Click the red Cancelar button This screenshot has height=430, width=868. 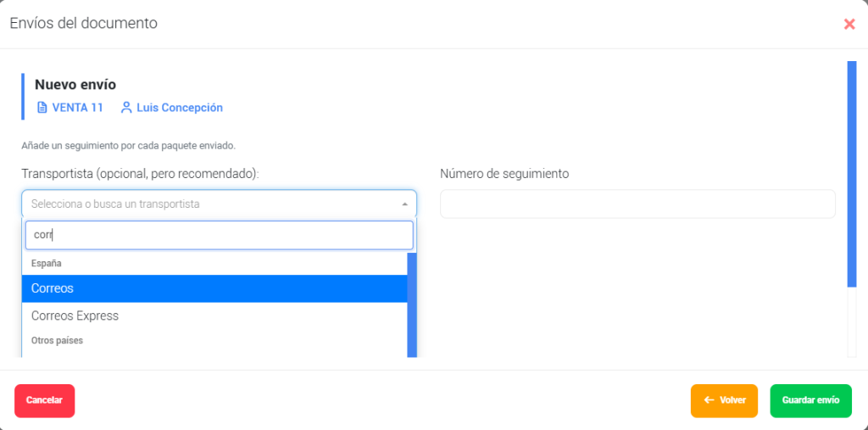(44, 400)
